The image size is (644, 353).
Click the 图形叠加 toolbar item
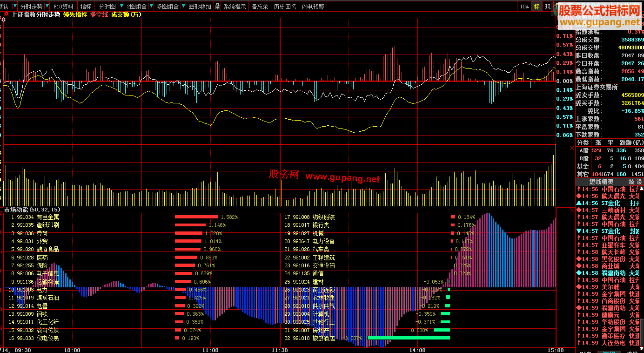pyautogui.click(x=200, y=7)
